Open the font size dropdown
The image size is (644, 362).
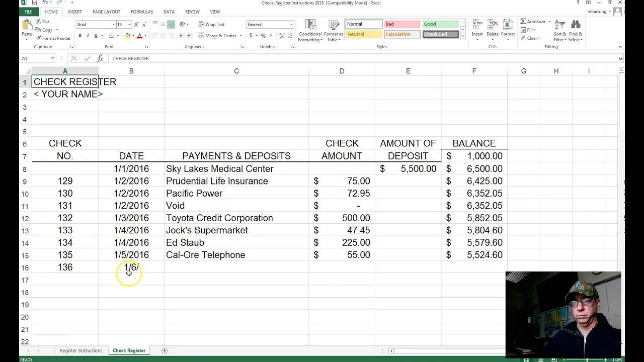pyautogui.click(x=129, y=24)
